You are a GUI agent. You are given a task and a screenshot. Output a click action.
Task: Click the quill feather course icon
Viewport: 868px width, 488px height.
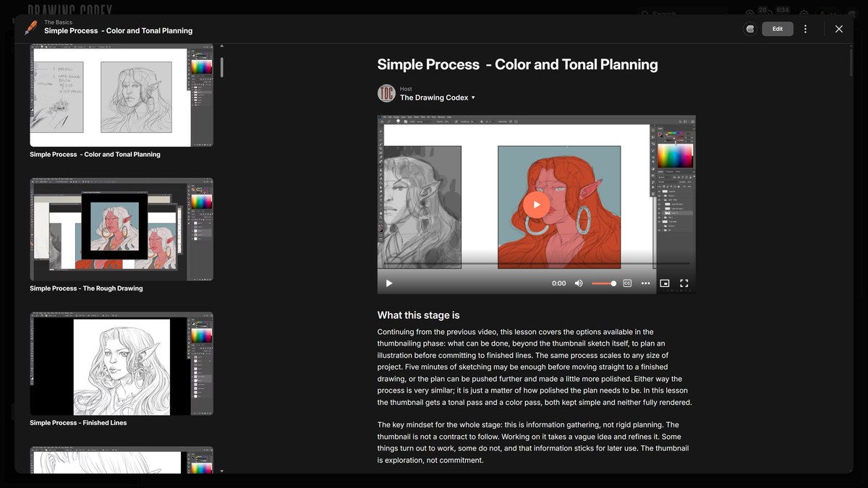click(x=30, y=27)
